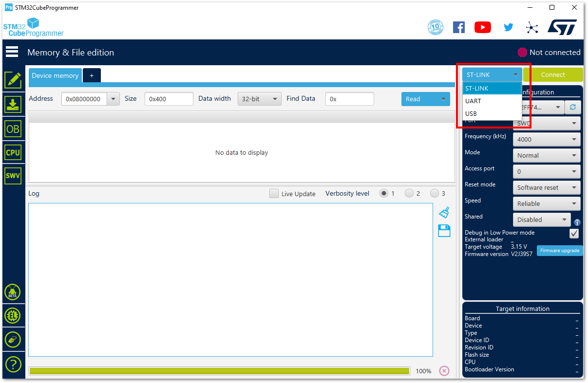Click the Find Data input field
This screenshot has width=588, height=383.
coord(350,99)
